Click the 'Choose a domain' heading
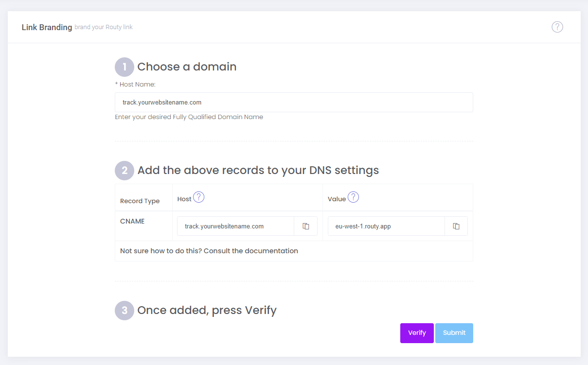Screen dimensions: 588x365 [187, 67]
